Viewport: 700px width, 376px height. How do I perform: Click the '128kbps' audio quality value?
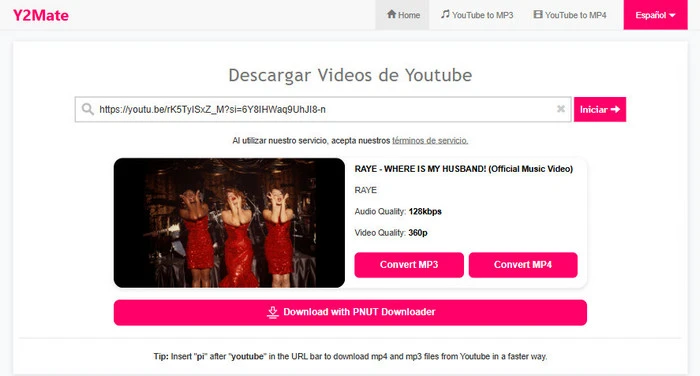(x=425, y=212)
